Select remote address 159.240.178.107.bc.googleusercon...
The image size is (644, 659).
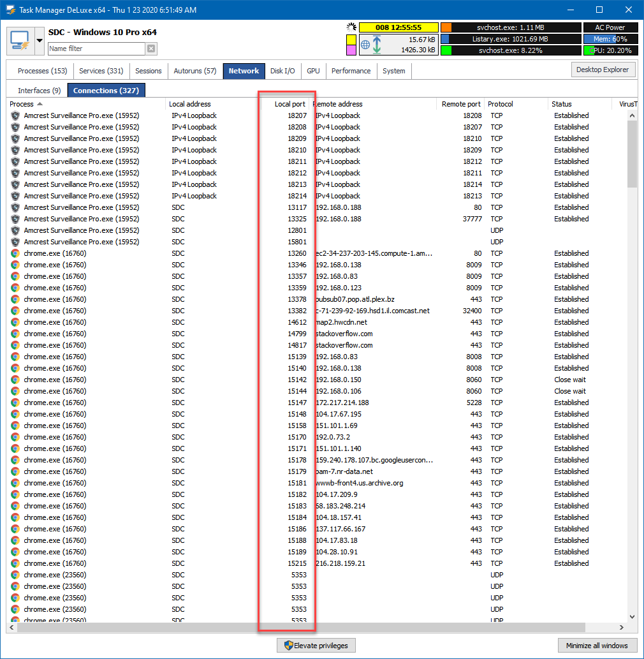[374, 460]
